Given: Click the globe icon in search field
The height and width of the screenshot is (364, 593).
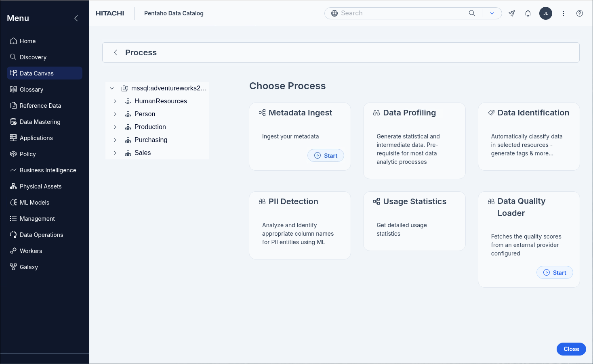Looking at the screenshot, I should pyautogui.click(x=334, y=13).
